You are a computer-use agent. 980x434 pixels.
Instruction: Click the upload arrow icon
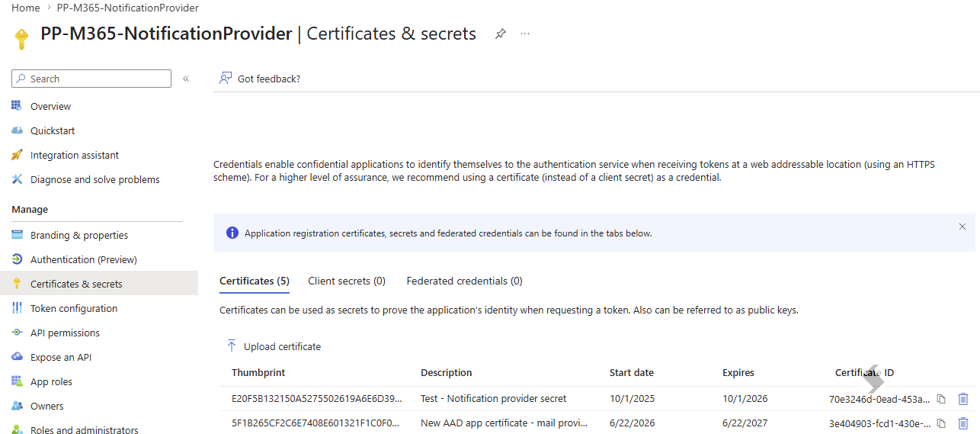pyautogui.click(x=232, y=346)
